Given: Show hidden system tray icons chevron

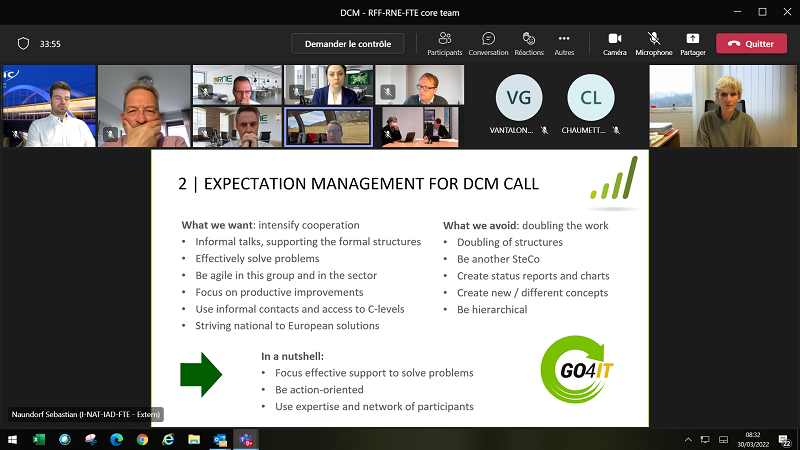Looking at the screenshot, I should pos(689,440).
